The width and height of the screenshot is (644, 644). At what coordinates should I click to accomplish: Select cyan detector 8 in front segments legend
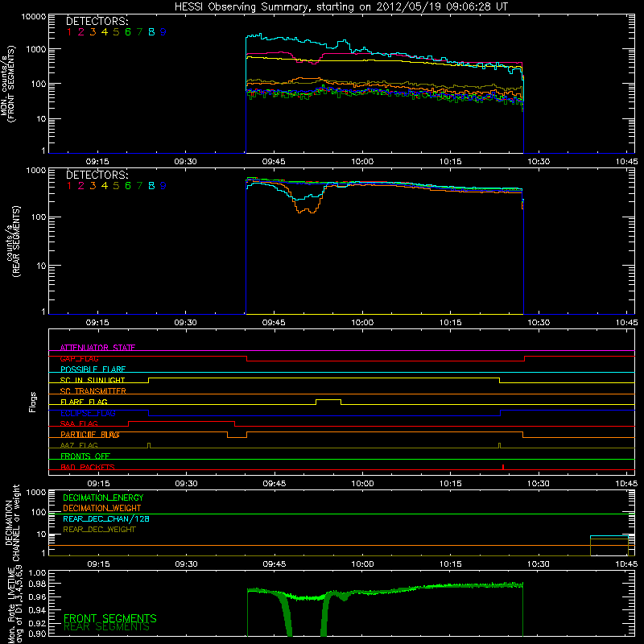pos(151,32)
